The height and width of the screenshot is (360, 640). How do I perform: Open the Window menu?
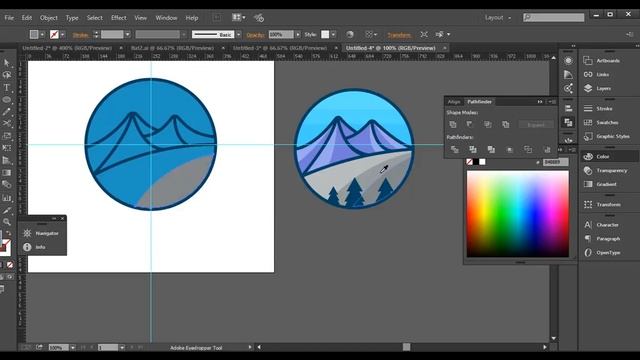click(166, 18)
